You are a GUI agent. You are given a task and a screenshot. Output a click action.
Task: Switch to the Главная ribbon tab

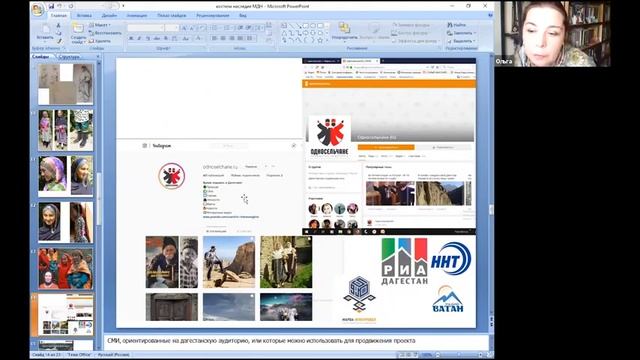tap(59, 16)
